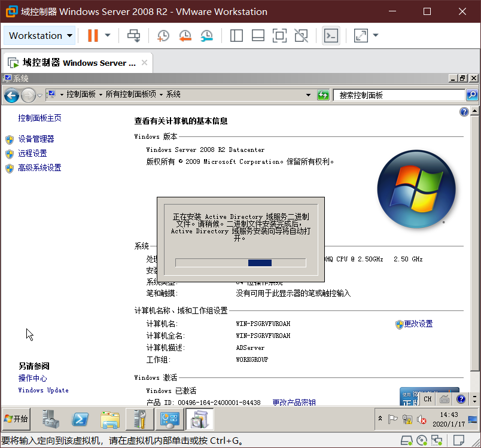Click the back navigation arrow
The image size is (481, 448).
pyautogui.click(x=11, y=95)
